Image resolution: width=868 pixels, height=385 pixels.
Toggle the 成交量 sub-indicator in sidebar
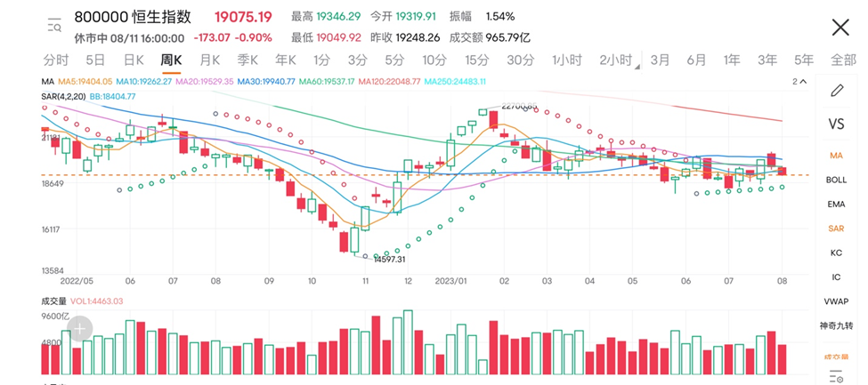836,357
